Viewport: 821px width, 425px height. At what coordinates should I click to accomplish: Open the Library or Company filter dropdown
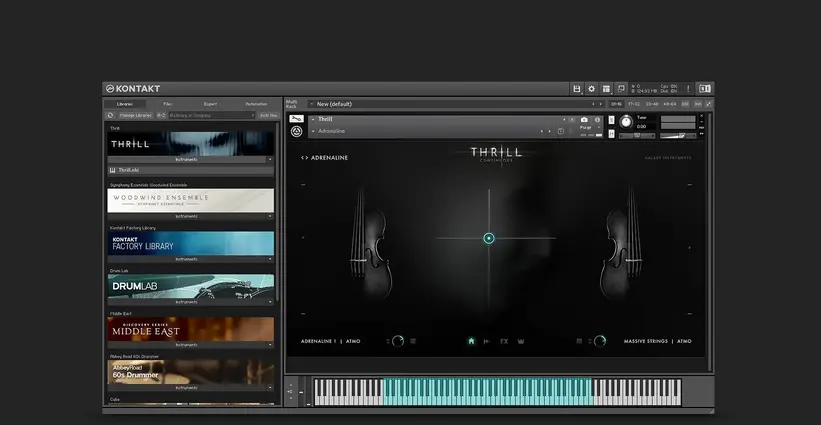212,115
